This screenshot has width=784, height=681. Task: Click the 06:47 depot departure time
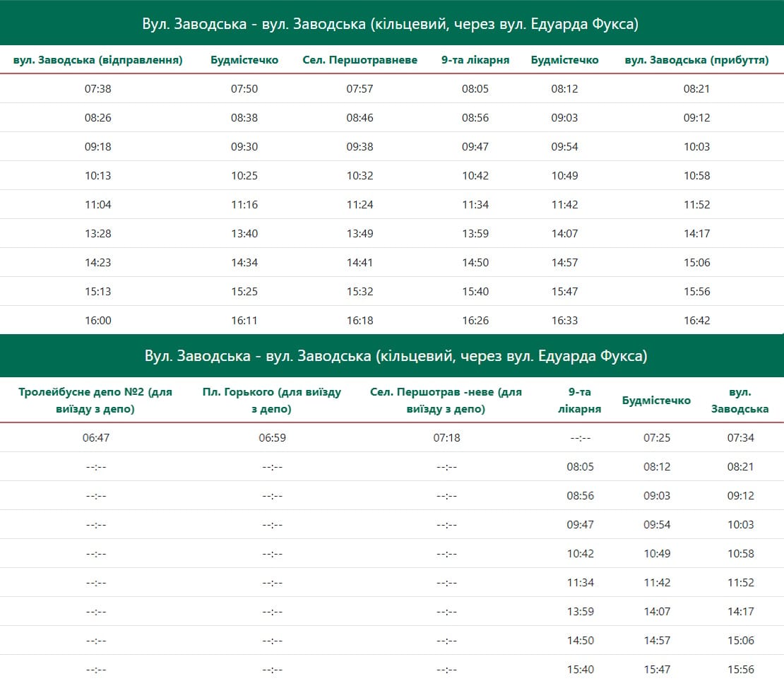(x=95, y=438)
